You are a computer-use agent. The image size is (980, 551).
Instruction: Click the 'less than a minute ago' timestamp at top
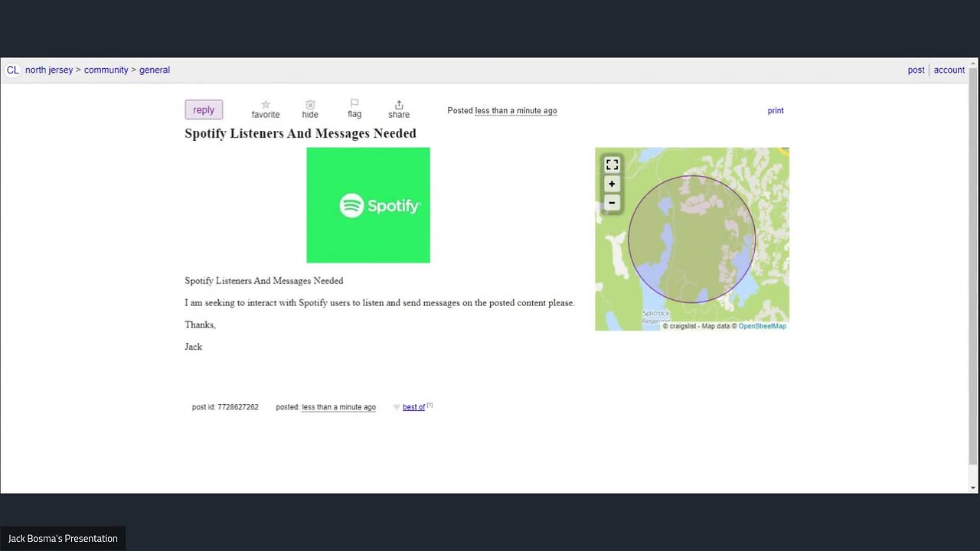(x=516, y=110)
